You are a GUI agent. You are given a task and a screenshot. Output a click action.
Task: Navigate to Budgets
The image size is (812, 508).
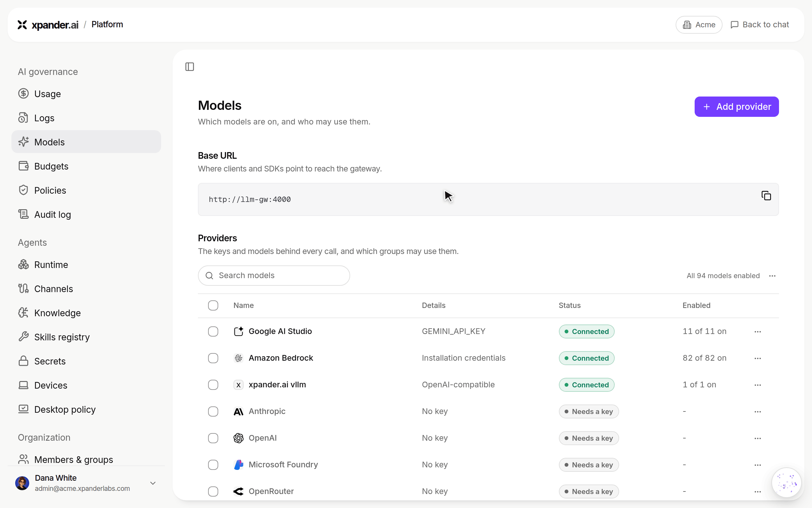pyautogui.click(x=86, y=166)
